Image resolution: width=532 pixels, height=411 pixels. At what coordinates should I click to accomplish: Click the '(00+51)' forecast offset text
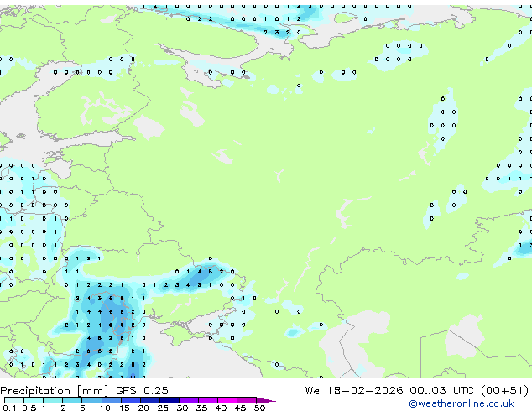pyautogui.click(x=505, y=390)
